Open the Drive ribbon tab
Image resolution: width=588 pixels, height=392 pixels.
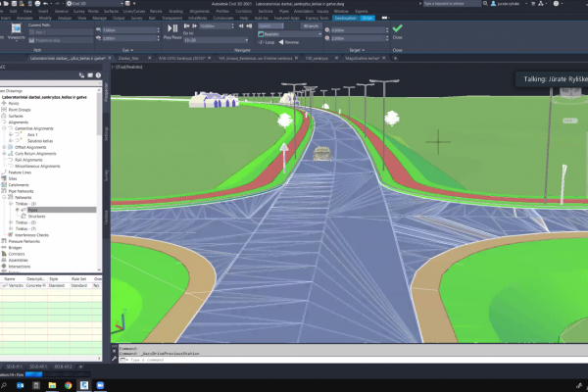coord(367,18)
